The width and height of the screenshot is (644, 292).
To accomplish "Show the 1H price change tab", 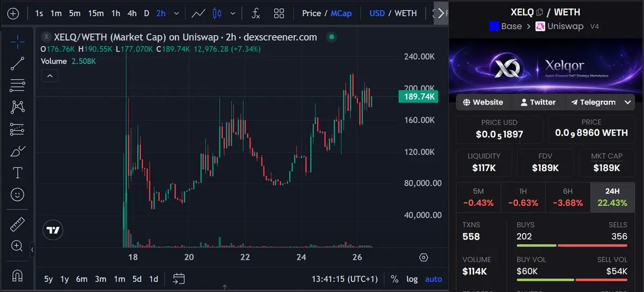I will (523, 197).
